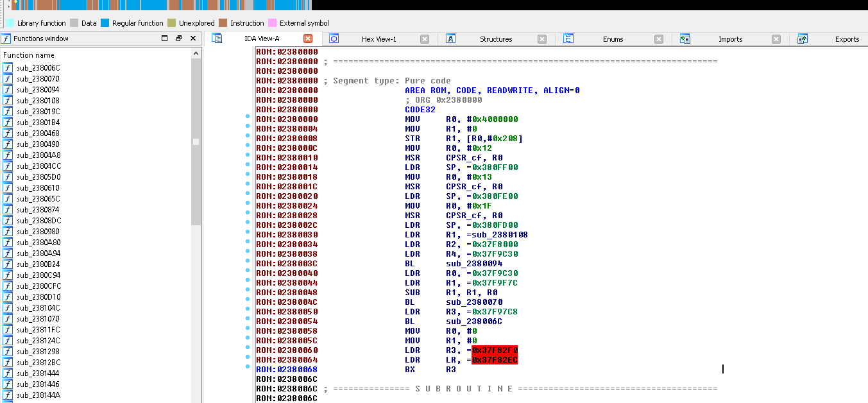
Task: Click the sub_2380070 operand of BL
Action: (474, 302)
